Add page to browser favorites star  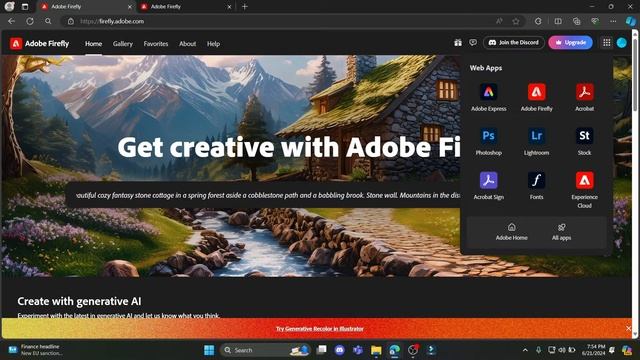click(516, 21)
